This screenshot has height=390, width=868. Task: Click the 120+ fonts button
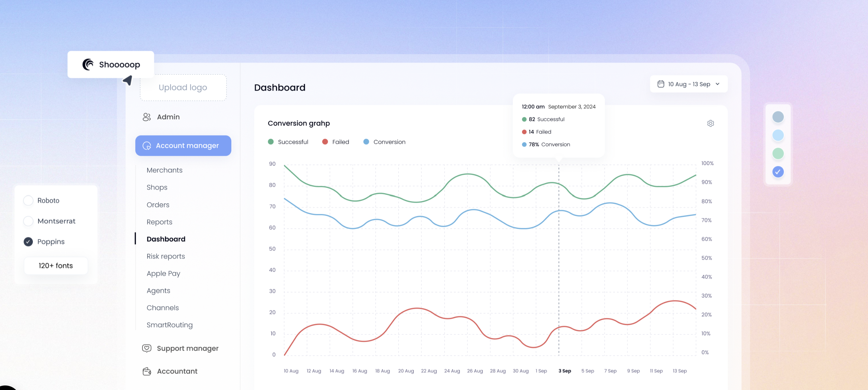(x=56, y=266)
